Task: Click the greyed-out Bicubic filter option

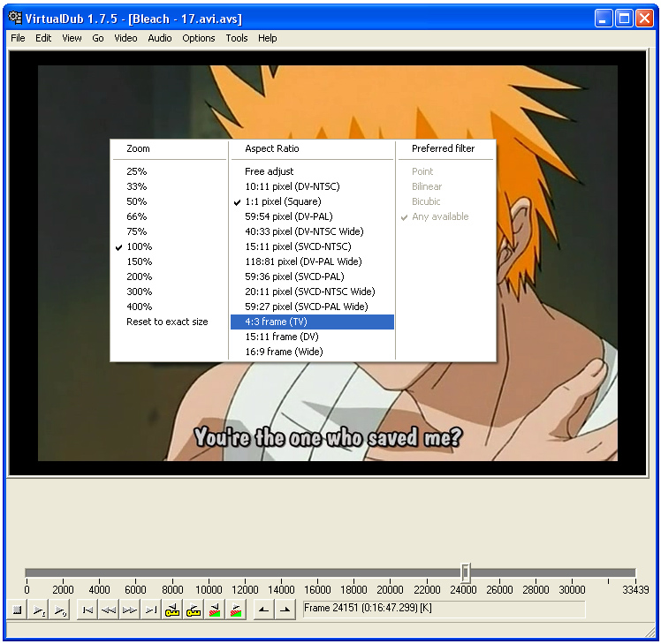Action: [446, 201]
